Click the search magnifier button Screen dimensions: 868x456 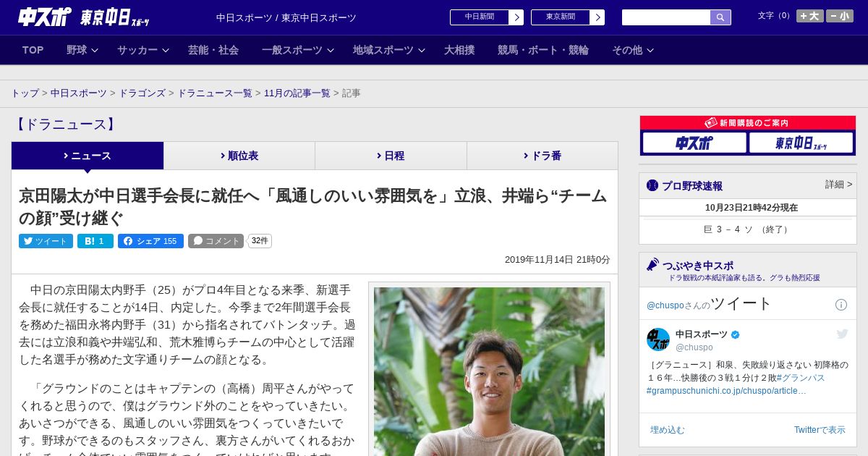pyautogui.click(x=720, y=17)
